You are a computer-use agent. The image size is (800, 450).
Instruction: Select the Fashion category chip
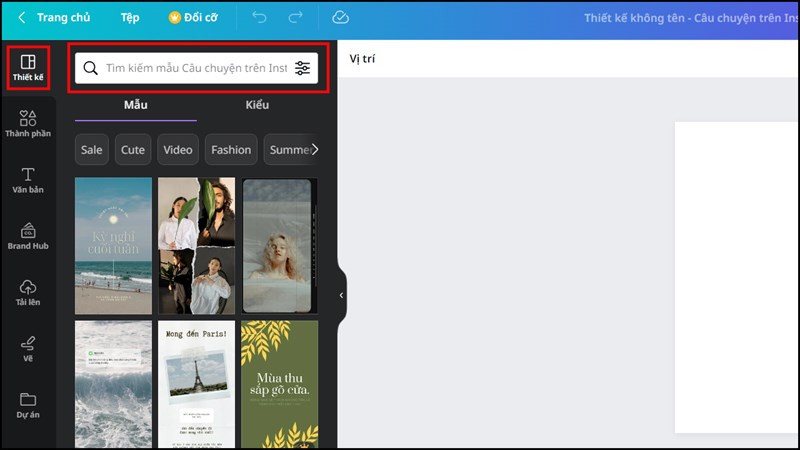(x=231, y=149)
